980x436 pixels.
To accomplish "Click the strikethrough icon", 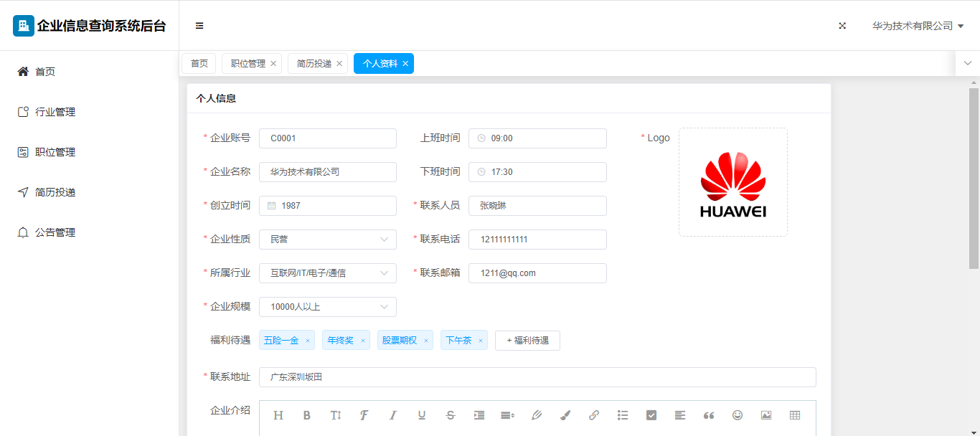I will tap(451, 415).
